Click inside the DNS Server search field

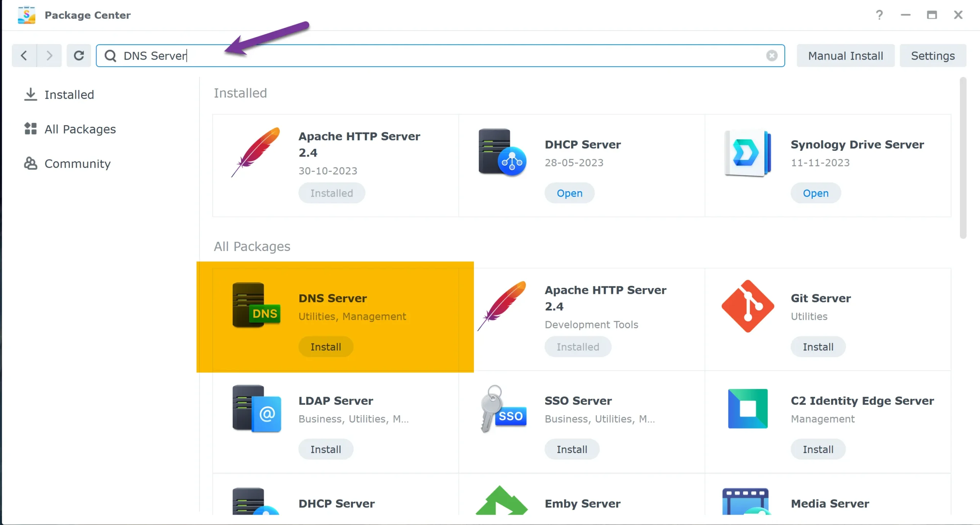click(x=421, y=56)
